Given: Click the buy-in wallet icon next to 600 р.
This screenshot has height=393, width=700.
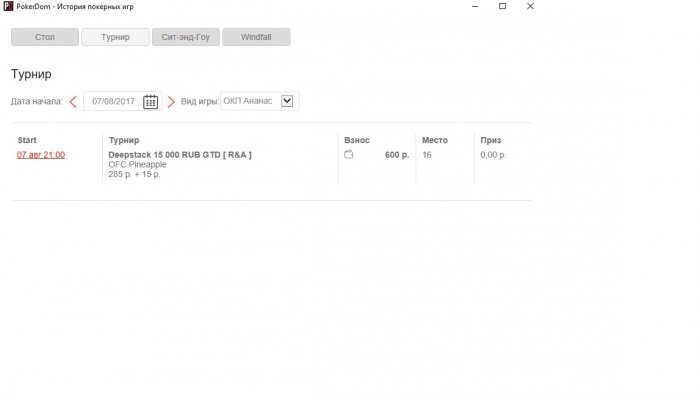Looking at the screenshot, I should 349,155.
